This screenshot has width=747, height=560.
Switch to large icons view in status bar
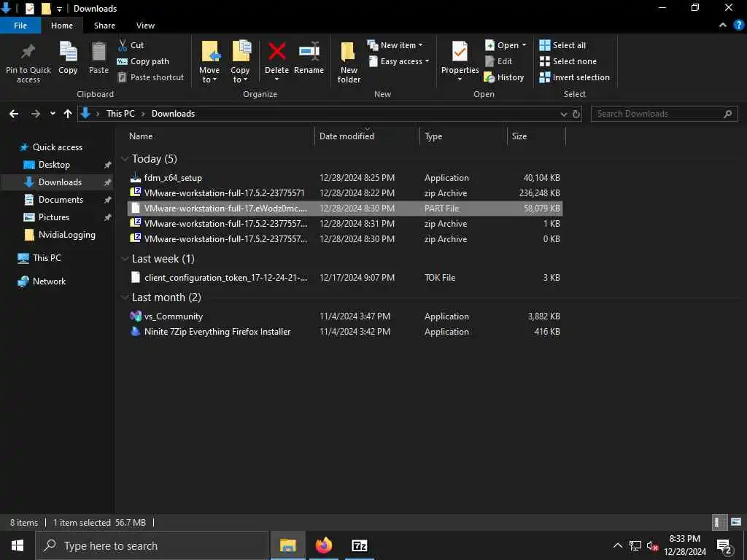coord(736,522)
